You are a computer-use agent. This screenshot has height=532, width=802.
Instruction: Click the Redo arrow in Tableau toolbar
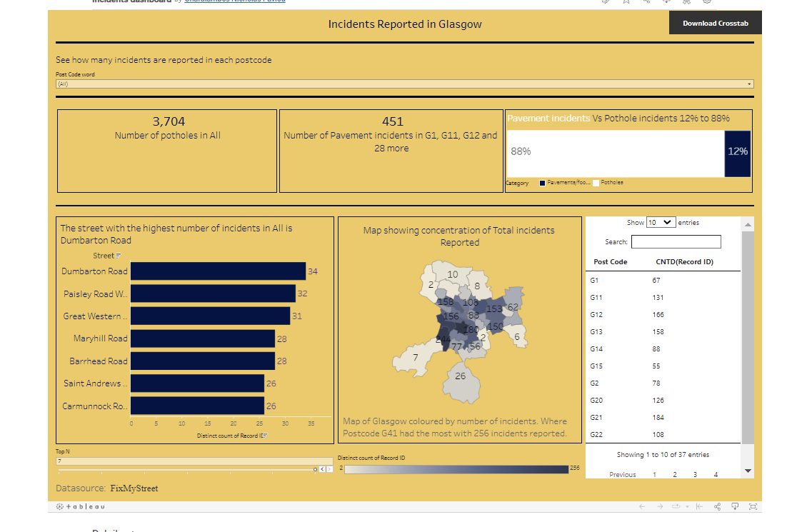pyautogui.click(x=659, y=506)
